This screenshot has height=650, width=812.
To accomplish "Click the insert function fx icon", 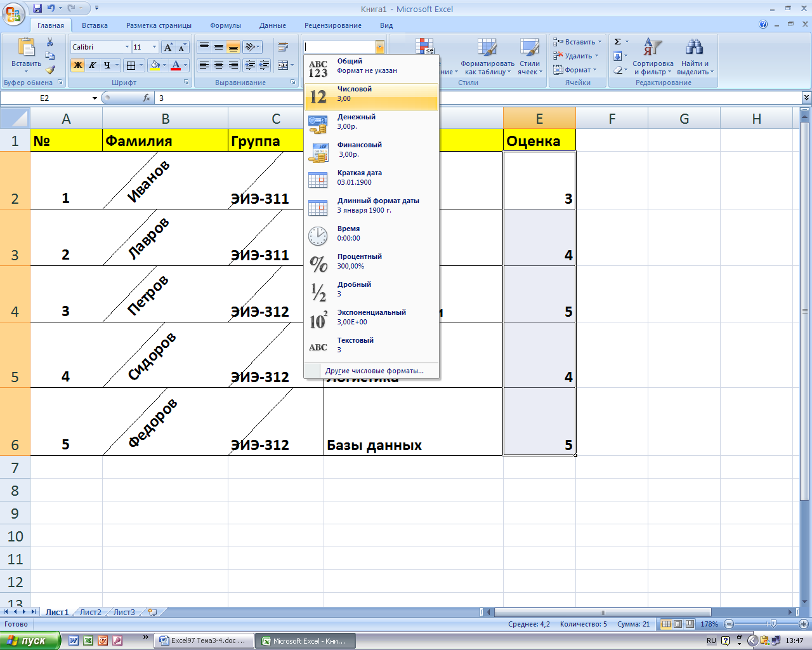I will (147, 98).
